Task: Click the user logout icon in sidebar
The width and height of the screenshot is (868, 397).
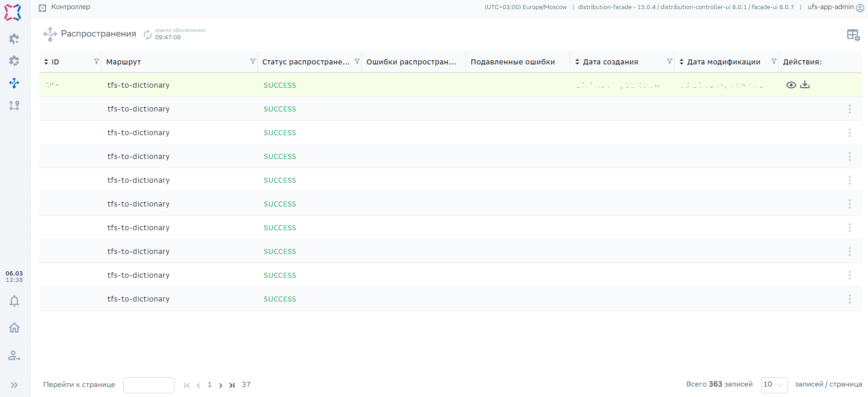Action: pyautogui.click(x=14, y=355)
